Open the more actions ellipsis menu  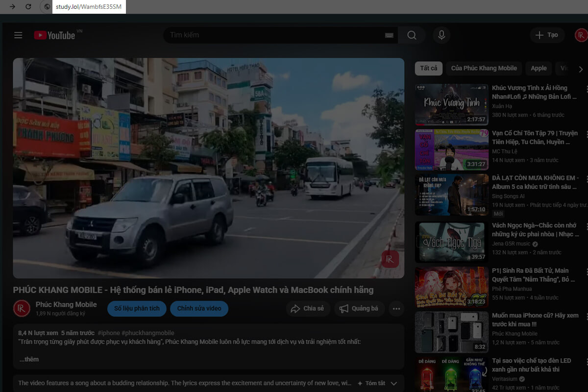click(x=396, y=309)
